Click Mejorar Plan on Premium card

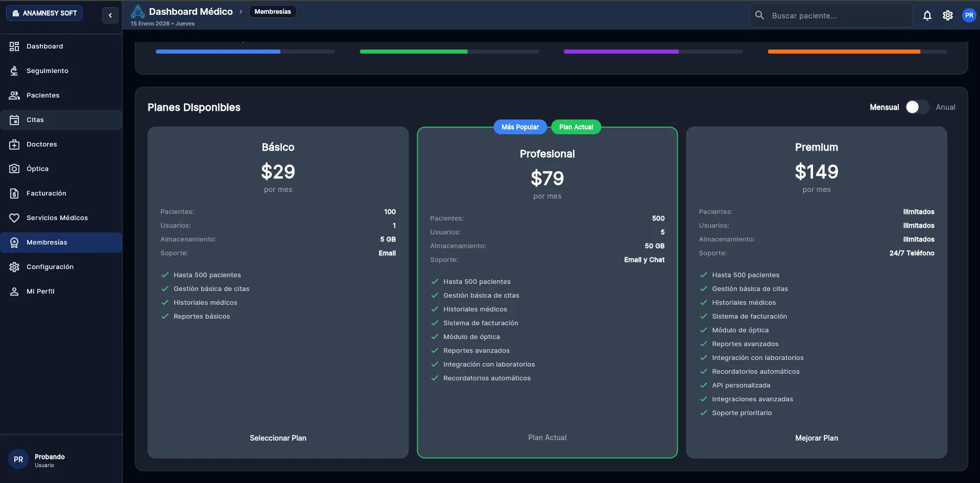817,438
